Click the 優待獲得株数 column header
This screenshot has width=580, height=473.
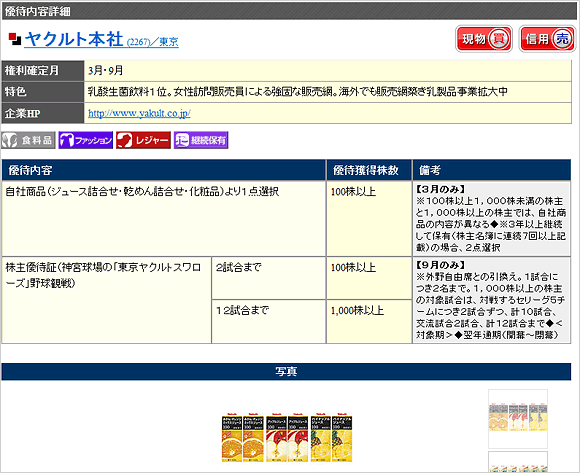[369, 170]
